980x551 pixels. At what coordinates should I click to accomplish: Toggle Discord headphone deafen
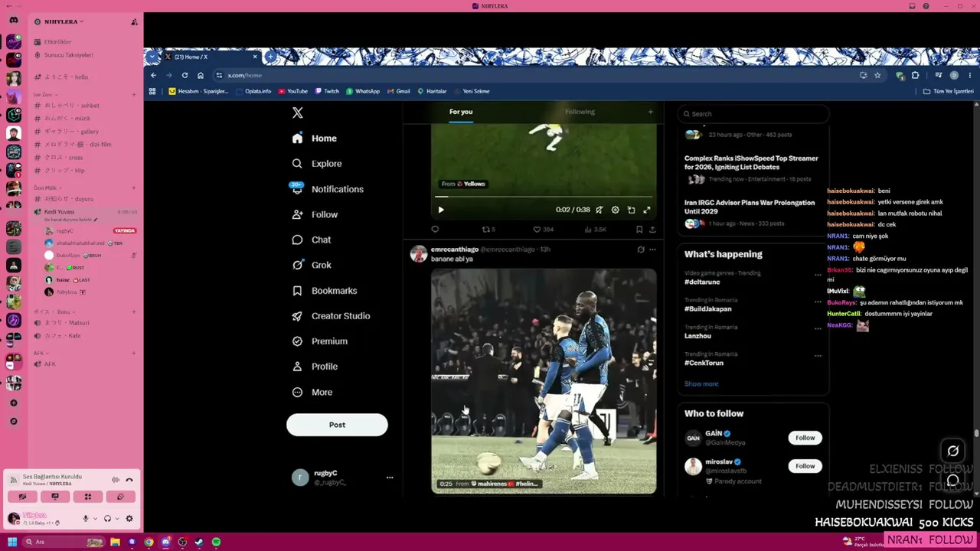(108, 519)
